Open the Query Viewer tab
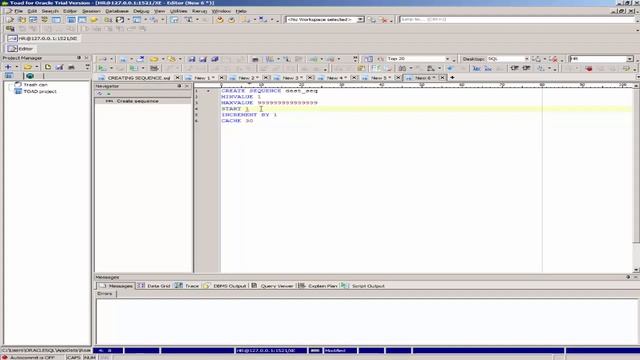The width and height of the screenshot is (640, 360). coord(272,286)
